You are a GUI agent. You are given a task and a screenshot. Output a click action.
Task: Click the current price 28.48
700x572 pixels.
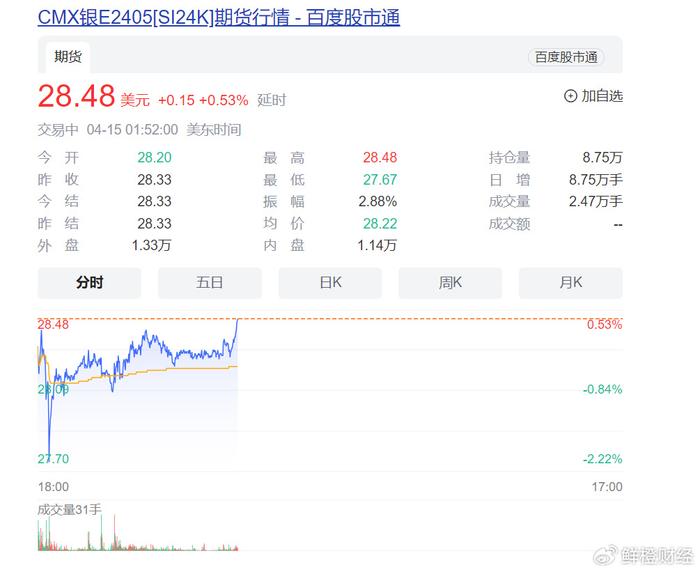(x=76, y=96)
